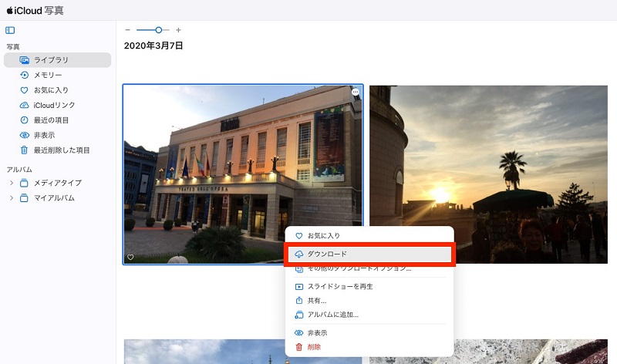
Task: Open the ライブラリ library view
Action: click(57, 60)
